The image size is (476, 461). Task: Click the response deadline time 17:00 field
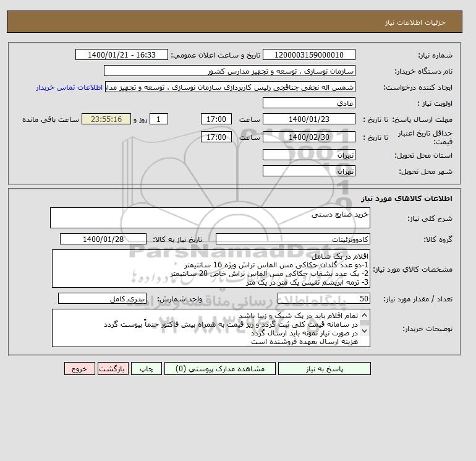point(216,119)
